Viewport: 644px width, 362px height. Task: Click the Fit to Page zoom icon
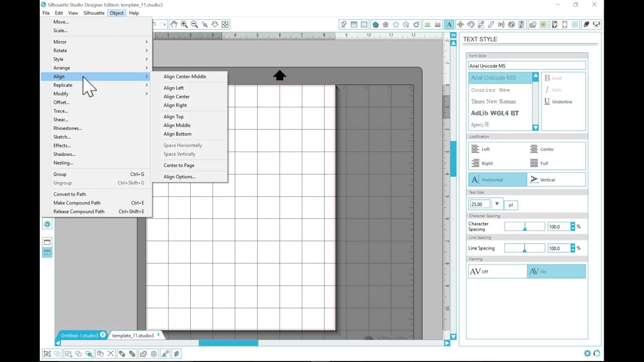pyautogui.click(x=225, y=24)
